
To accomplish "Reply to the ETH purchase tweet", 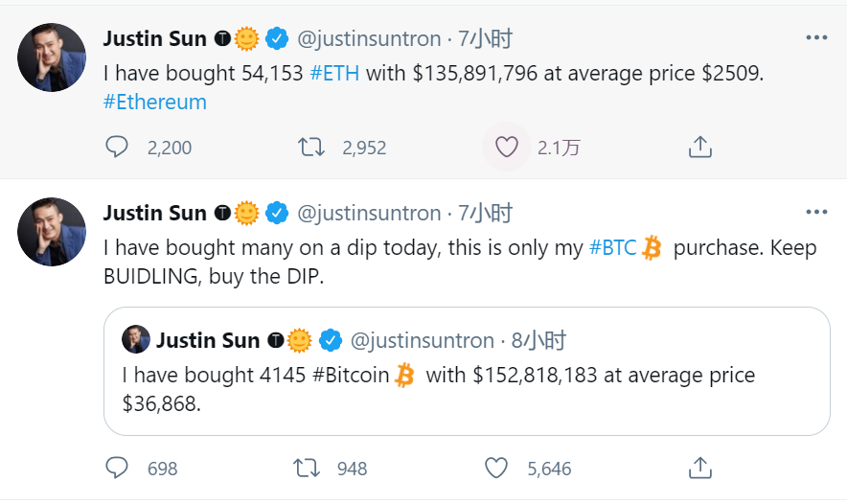I will click(117, 147).
